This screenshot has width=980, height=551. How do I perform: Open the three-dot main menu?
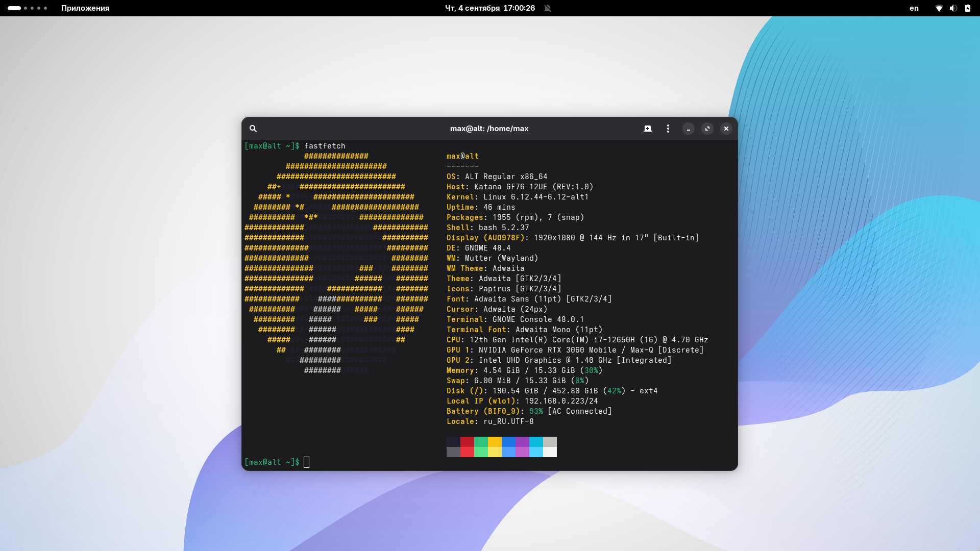click(x=668, y=129)
